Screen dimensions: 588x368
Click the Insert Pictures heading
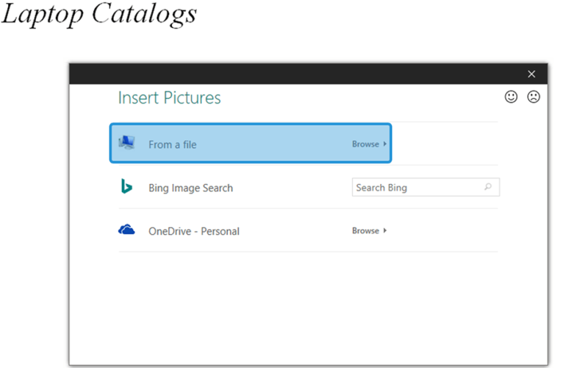[x=169, y=98]
